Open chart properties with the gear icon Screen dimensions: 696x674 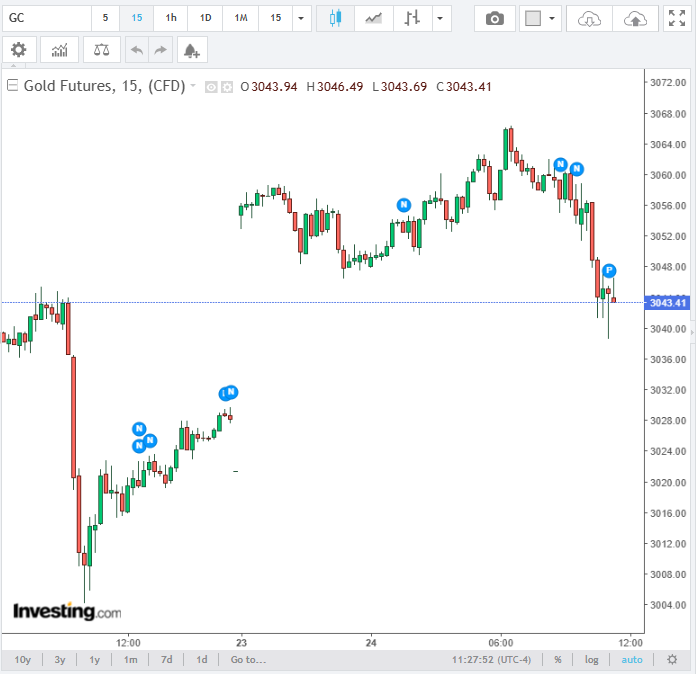[x=19, y=50]
